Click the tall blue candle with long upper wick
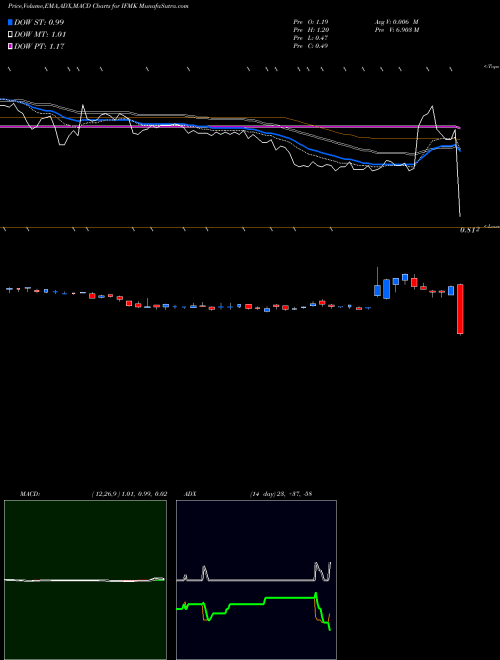 pyautogui.click(x=378, y=282)
